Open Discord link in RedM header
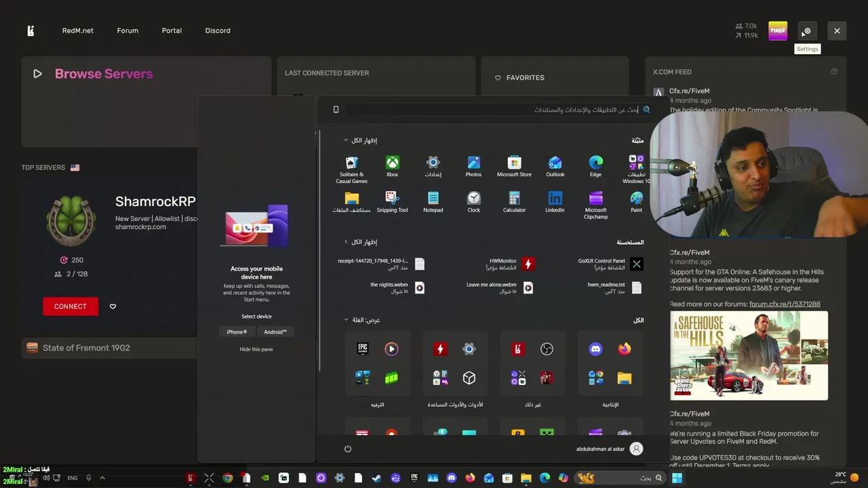Screen dimensions: 868x488 [x=218, y=30]
